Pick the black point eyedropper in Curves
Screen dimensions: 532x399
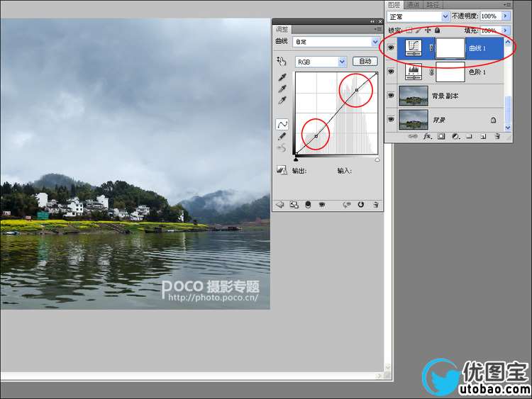coord(282,77)
